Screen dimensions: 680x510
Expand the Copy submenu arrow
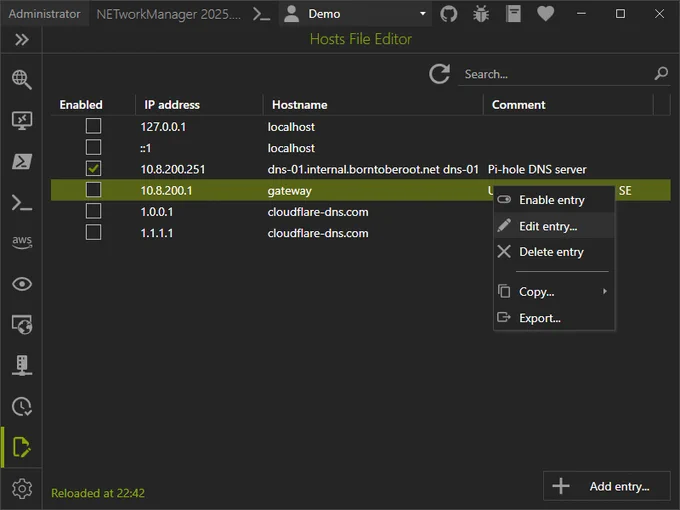click(605, 291)
